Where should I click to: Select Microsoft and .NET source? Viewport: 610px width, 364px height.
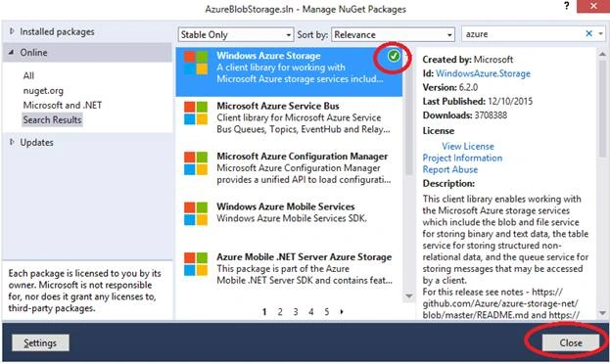tap(63, 105)
